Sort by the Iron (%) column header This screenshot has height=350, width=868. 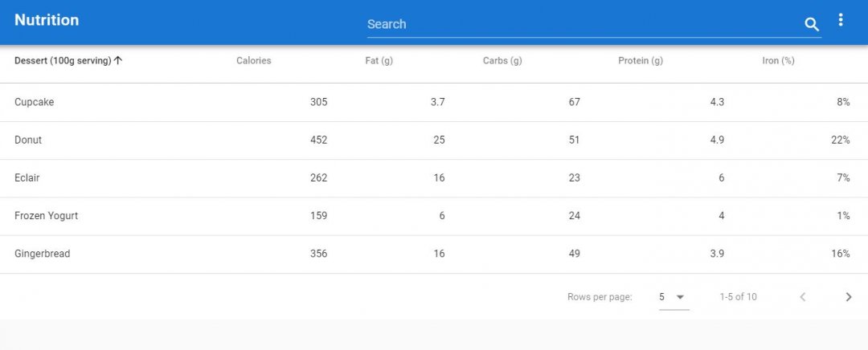click(778, 61)
